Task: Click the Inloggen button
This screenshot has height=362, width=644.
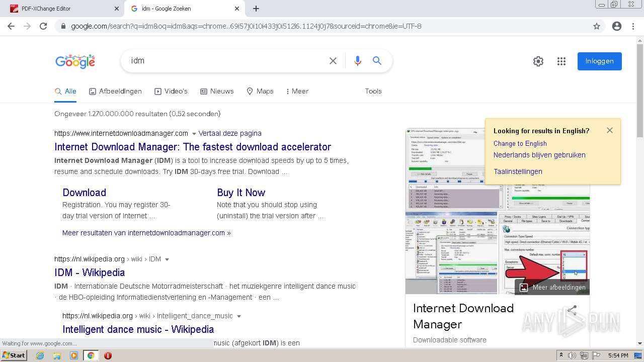Action: pos(599,61)
